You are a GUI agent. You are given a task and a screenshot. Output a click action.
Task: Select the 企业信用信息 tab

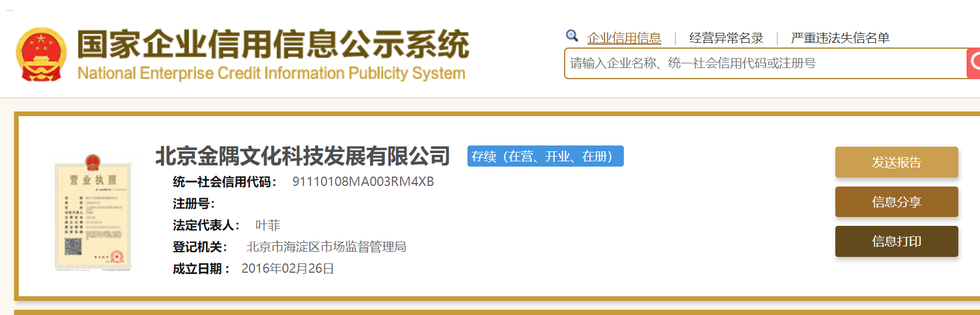coord(624,38)
